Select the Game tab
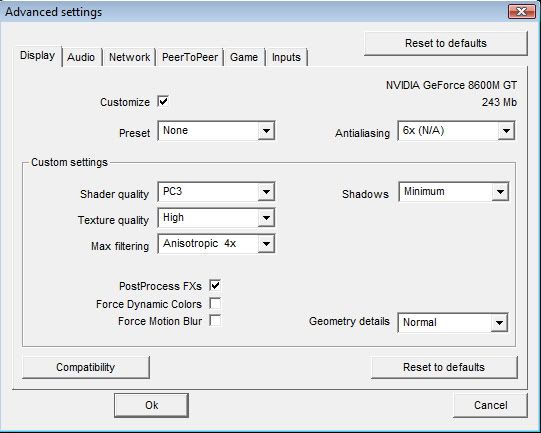Viewport: 541px width, 433px height. [x=244, y=57]
